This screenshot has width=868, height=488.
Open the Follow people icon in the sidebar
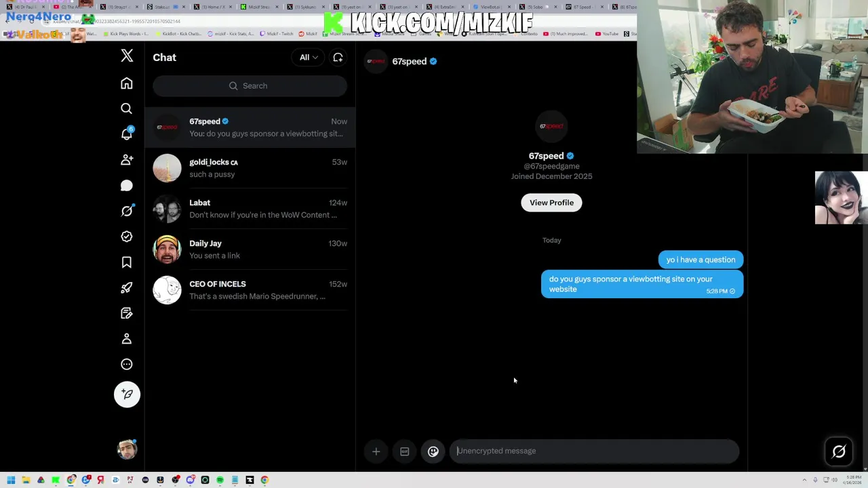click(127, 160)
